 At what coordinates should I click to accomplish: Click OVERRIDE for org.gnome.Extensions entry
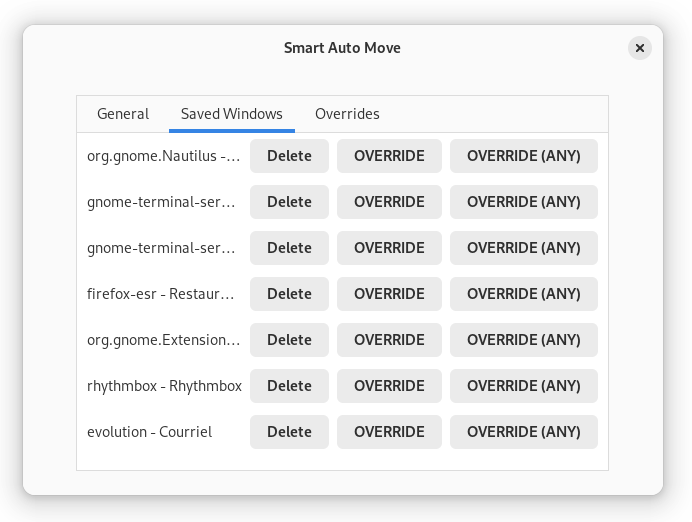[x=389, y=340]
